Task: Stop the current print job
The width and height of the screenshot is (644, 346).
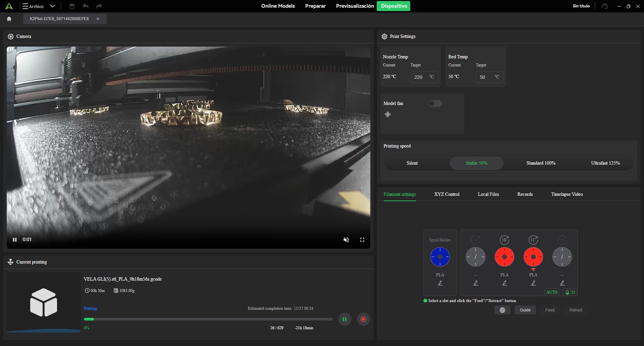Action: tap(363, 319)
